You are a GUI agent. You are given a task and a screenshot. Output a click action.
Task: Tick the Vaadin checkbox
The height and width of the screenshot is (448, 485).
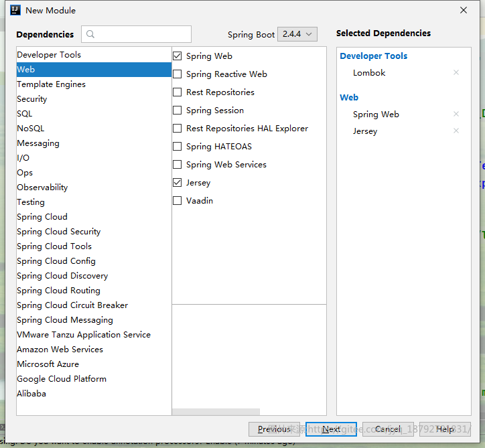(178, 201)
